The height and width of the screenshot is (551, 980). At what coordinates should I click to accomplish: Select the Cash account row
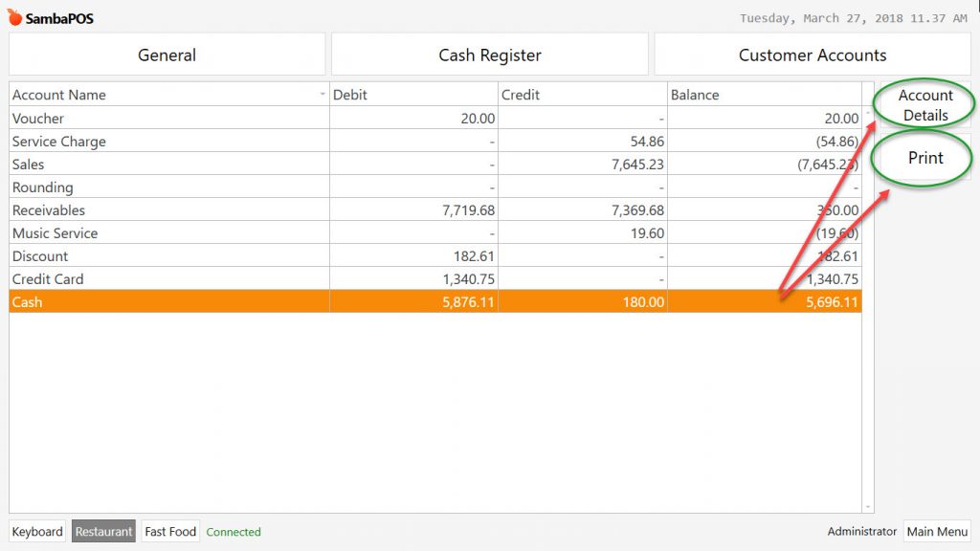[x=435, y=301]
